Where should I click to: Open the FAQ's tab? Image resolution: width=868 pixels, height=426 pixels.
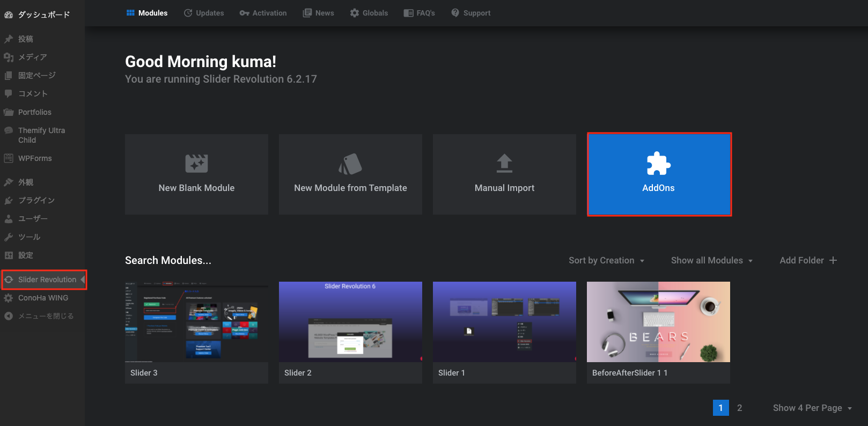pyautogui.click(x=420, y=13)
